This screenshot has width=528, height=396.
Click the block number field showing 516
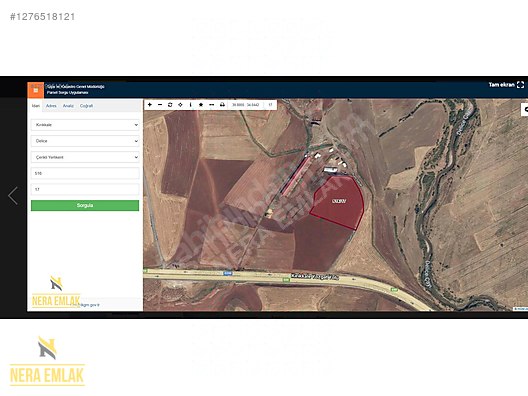click(85, 173)
